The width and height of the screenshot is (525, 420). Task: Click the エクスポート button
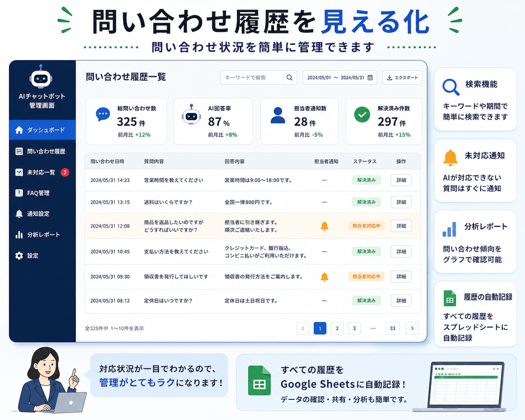(x=402, y=77)
